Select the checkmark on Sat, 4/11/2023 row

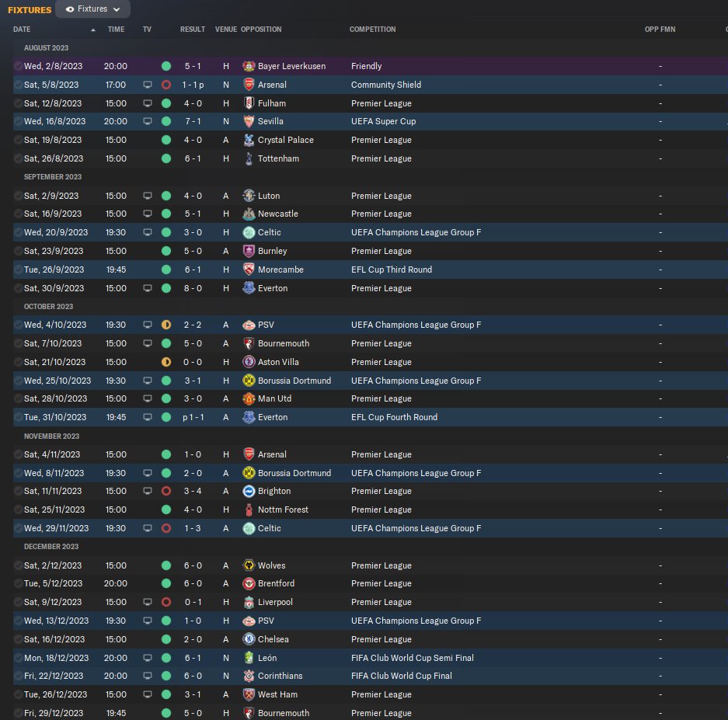[x=18, y=454]
